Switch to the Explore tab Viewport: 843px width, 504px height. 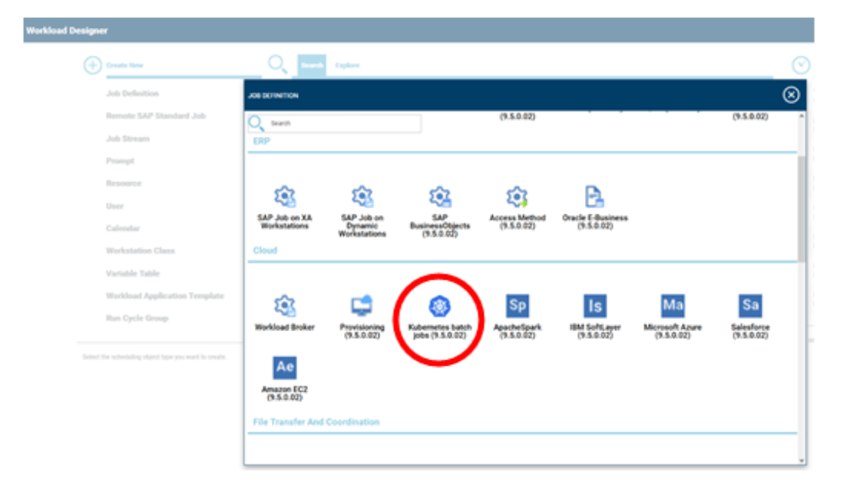coord(347,65)
